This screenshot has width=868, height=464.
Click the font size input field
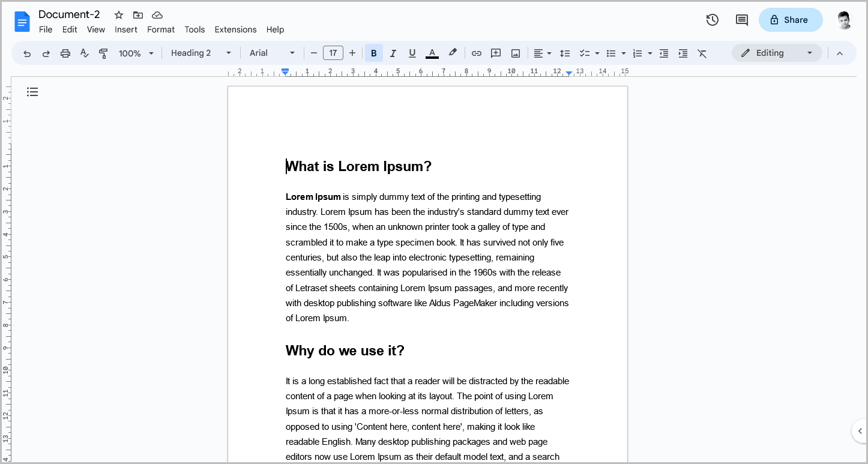[333, 53]
